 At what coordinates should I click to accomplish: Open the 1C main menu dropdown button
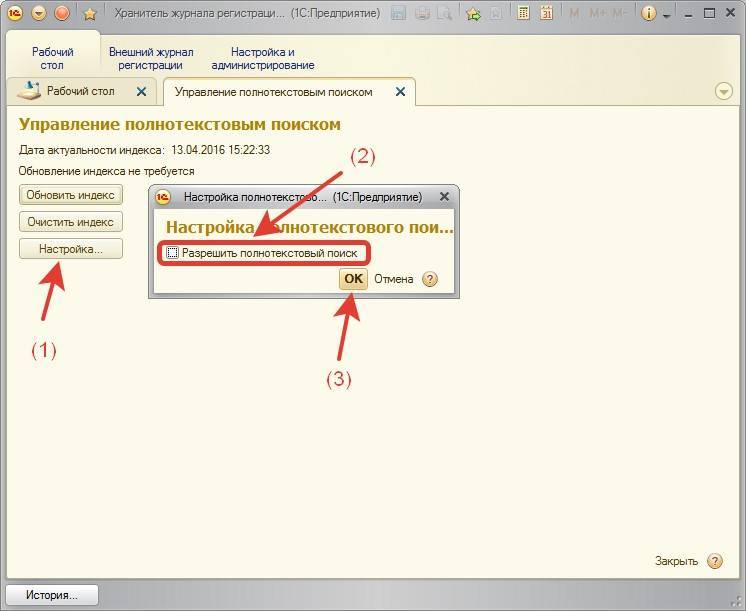pos(39,14)
